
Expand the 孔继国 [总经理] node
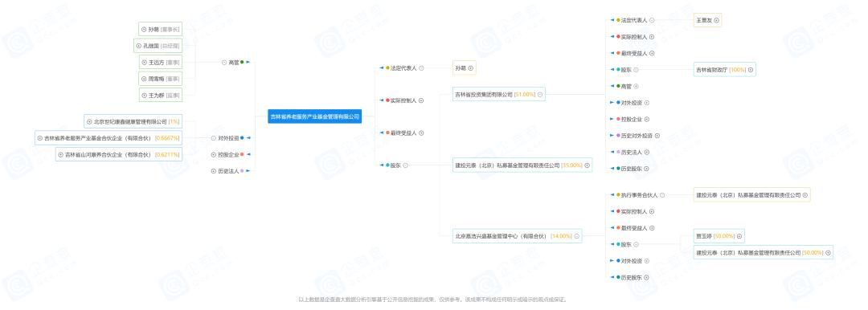[x=140, y=46]
